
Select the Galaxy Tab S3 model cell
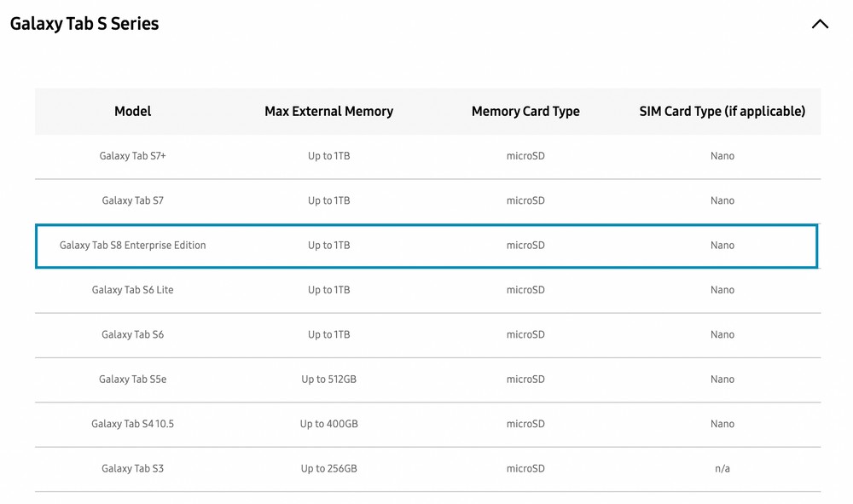click(x=133, y=468)
